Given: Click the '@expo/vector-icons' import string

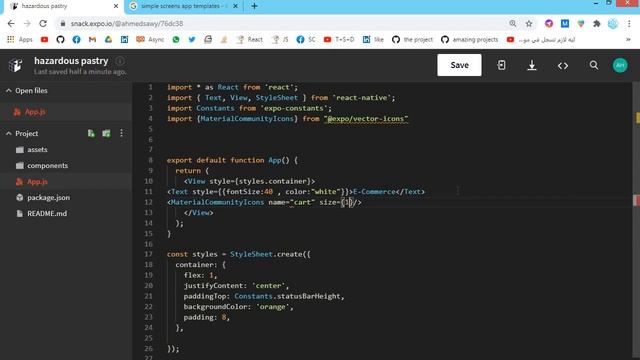Looking at the screenshot, I should pyautogui.click(x=366, y=119).
